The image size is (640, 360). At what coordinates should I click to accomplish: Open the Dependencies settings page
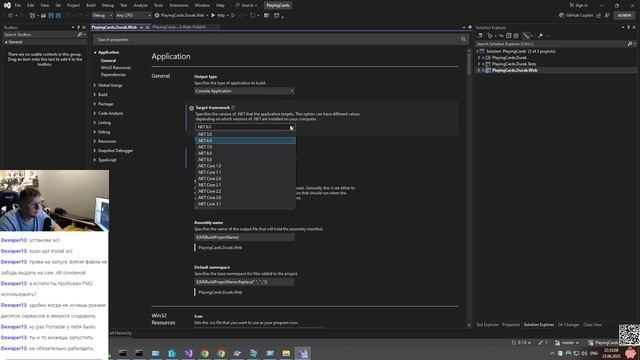[x=113, y=75]
